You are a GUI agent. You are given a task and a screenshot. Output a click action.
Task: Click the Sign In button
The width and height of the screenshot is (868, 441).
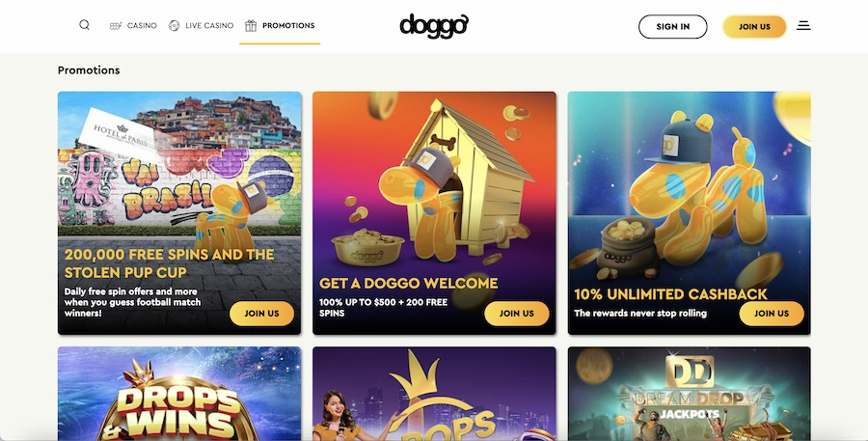[672, 27]
